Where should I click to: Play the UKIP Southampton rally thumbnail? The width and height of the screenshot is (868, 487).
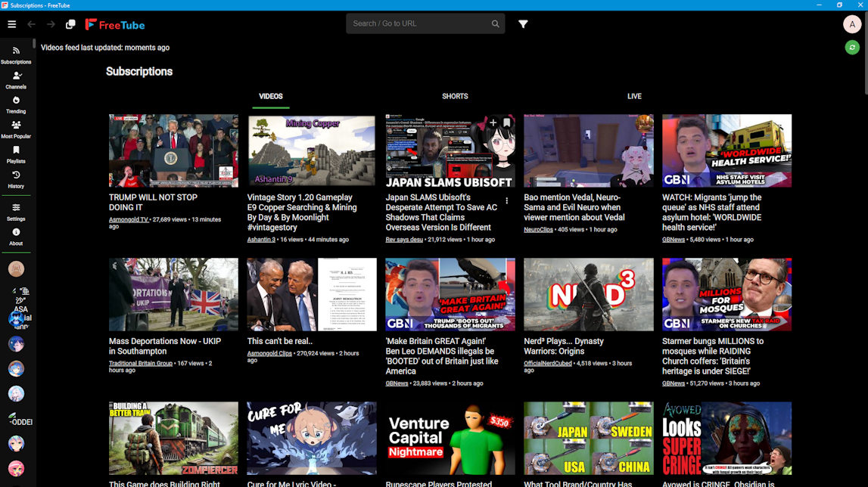[174, 294]
